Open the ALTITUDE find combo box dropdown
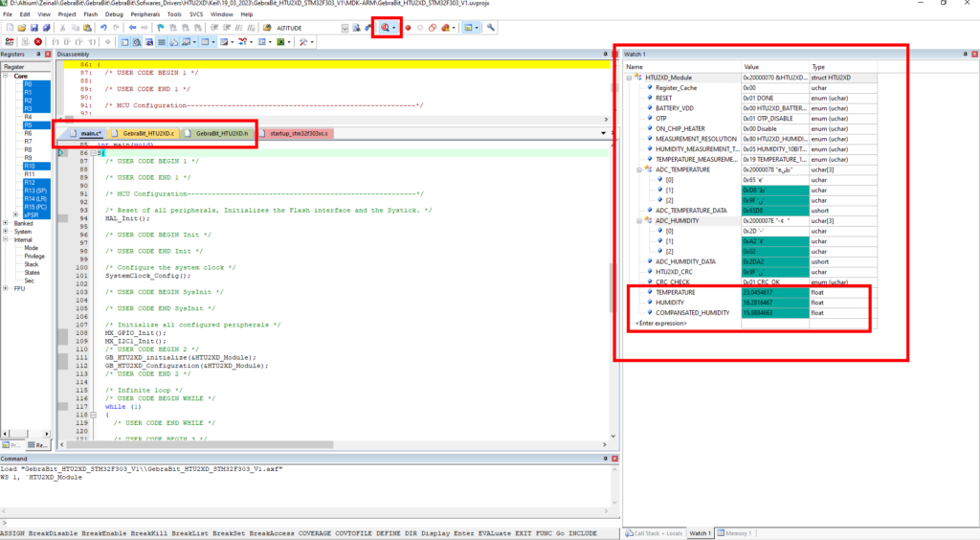The image size is (980, 540). (345, 28)
